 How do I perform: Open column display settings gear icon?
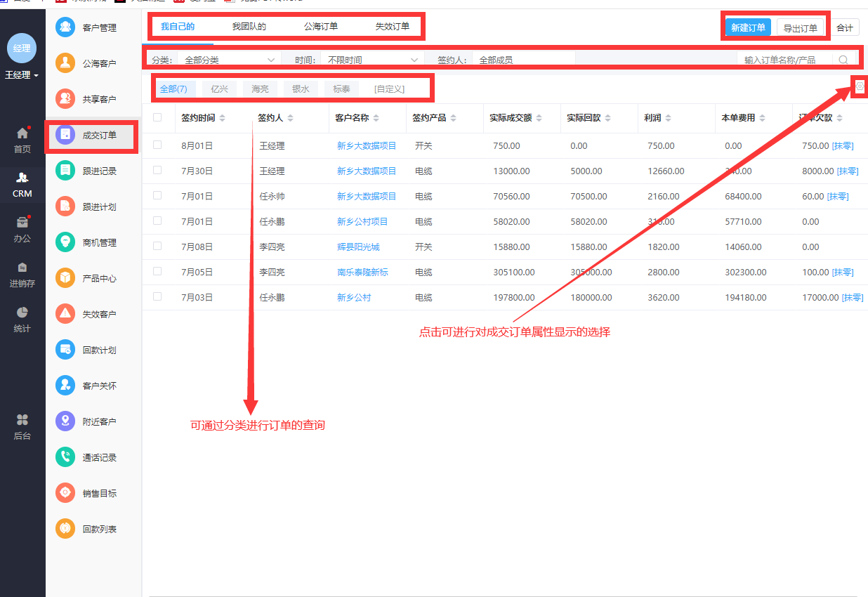[860, 86]
